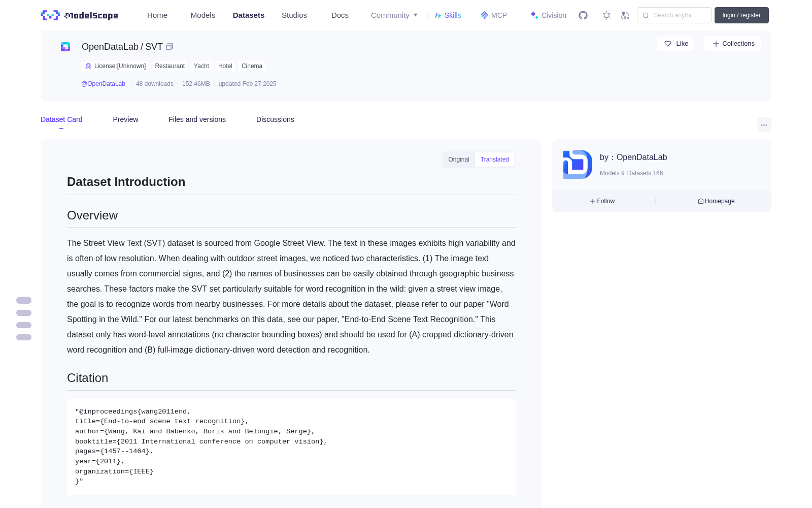The image size is (812, 508).
Task: Open the three-dot more options menu
Action: pyautogui.click(x=764, y=124)
